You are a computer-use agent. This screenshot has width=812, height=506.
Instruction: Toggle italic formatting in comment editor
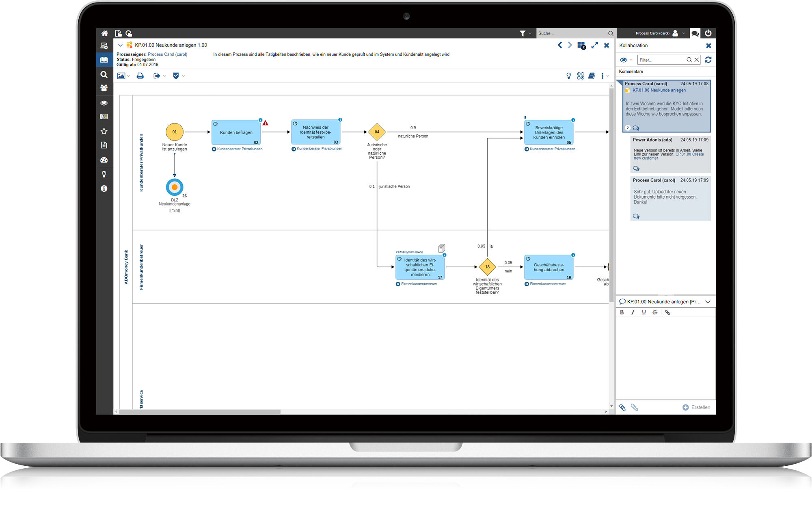pyautogui.click(x=633, y=312)
